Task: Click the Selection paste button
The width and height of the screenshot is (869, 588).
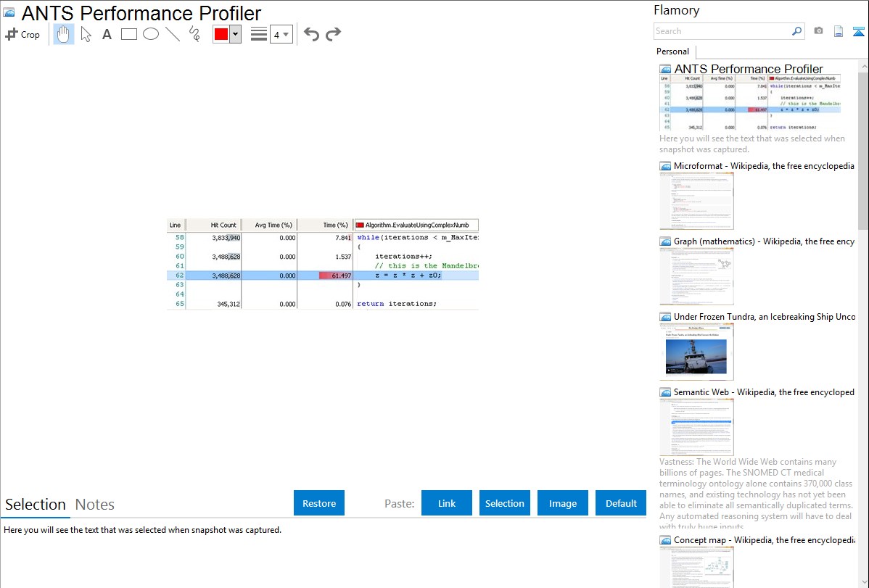Action: point(505,503)
